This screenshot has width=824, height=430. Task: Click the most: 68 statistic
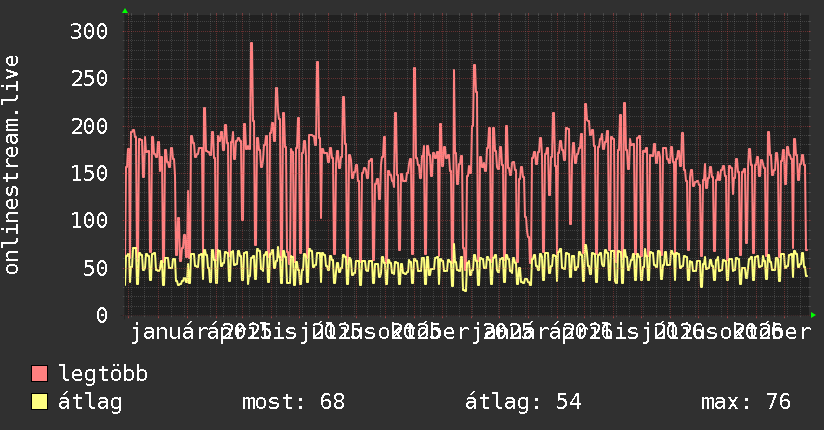pos(293,402)
